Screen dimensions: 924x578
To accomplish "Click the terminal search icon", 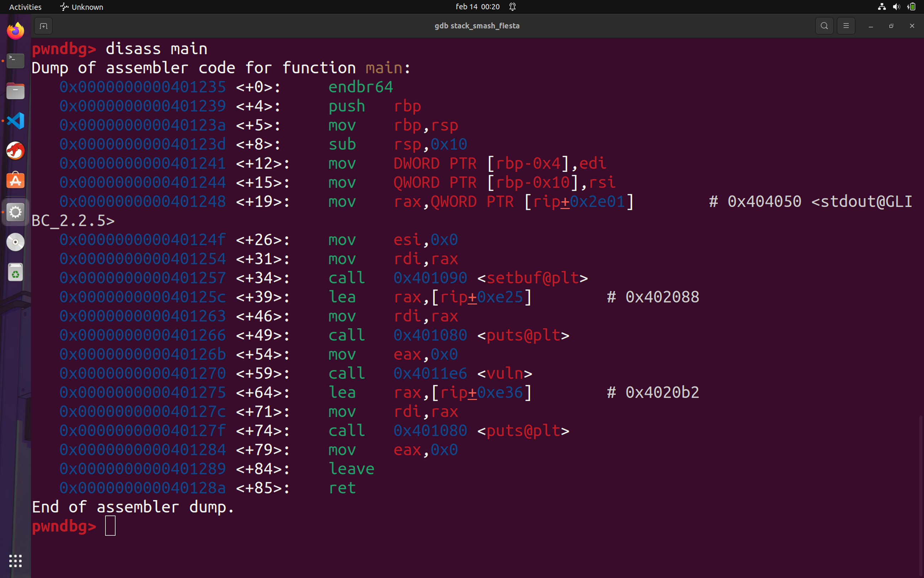I will tap(824, 26).
